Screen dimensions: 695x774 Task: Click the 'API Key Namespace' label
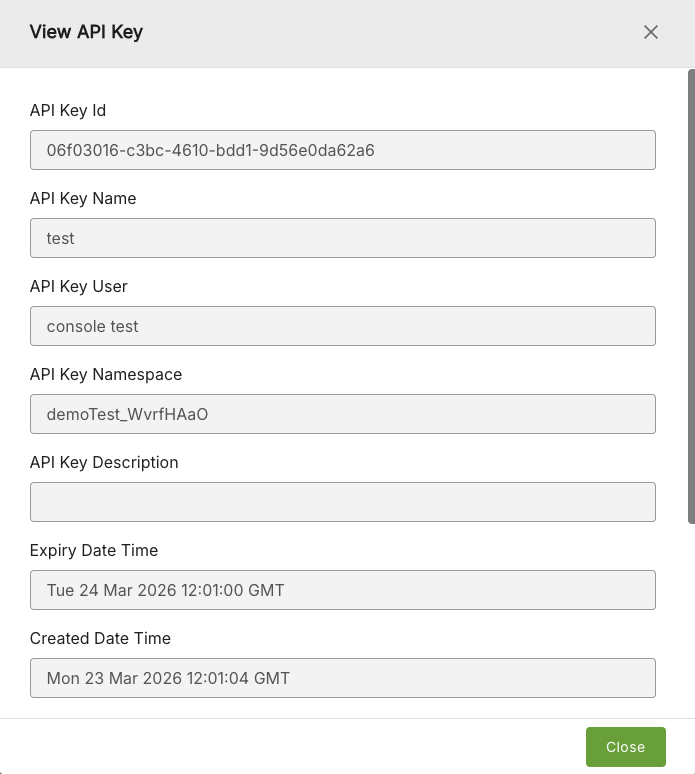[106, 374]
